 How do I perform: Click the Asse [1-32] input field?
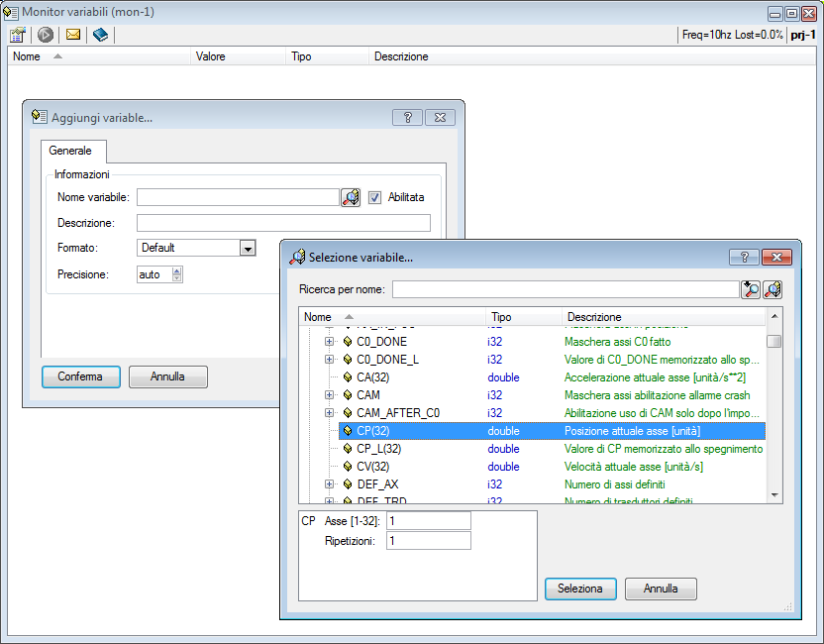pyautogui.click(x=429, y=521)
